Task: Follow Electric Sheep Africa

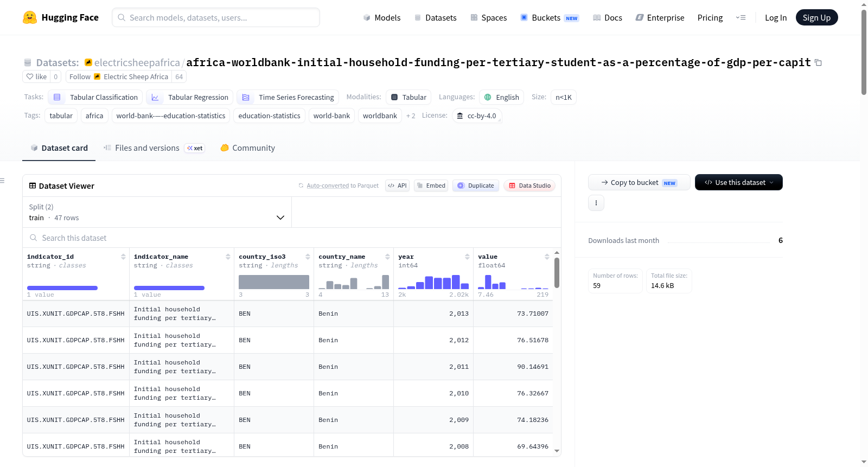Action: click(x=119, y=76)
